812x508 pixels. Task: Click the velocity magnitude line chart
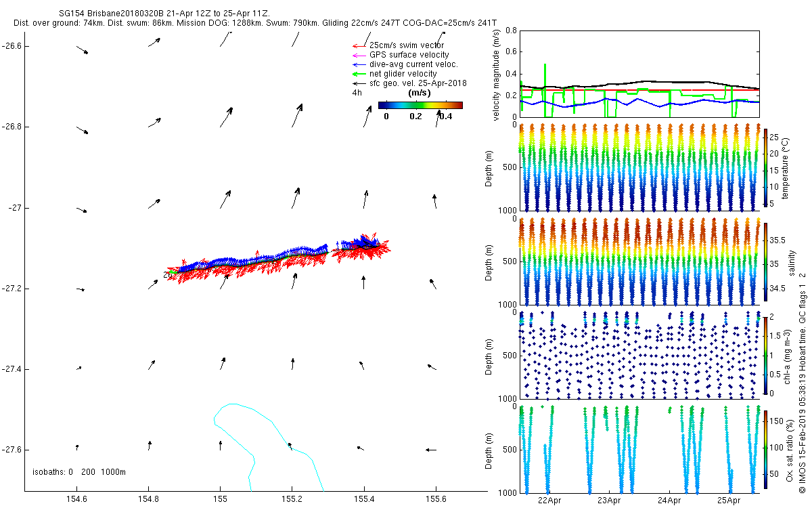pyautogui.click(x=639, y=74)
